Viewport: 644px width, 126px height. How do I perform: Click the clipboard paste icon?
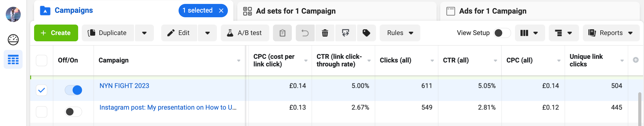point(282,33)
